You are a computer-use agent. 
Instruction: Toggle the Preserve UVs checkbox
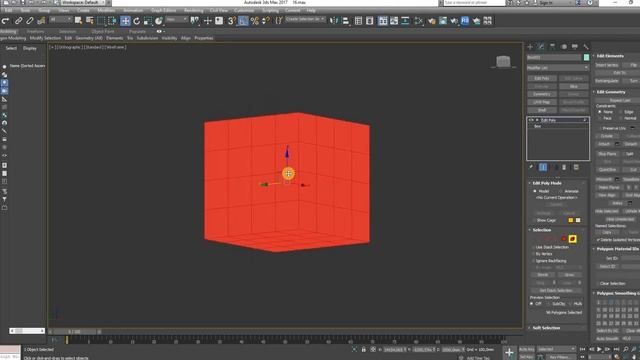tap(600, 128)
